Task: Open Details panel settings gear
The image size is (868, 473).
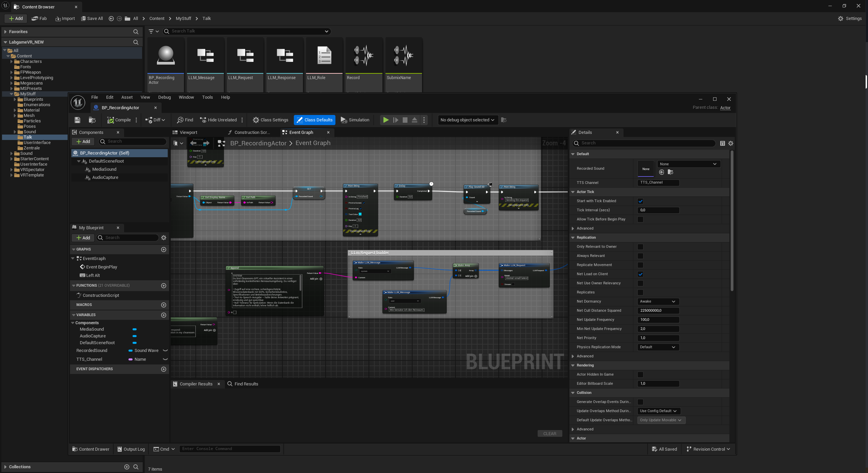Action: (731, 143)
